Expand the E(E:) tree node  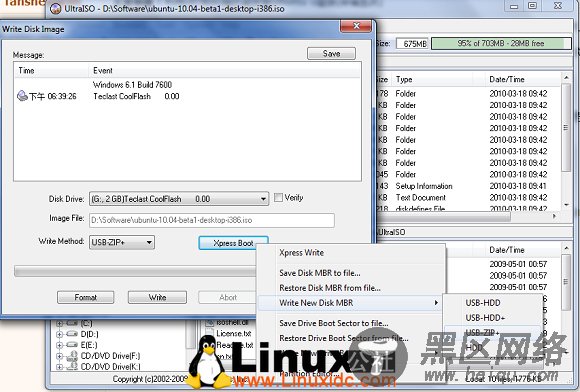click(59, 345)
